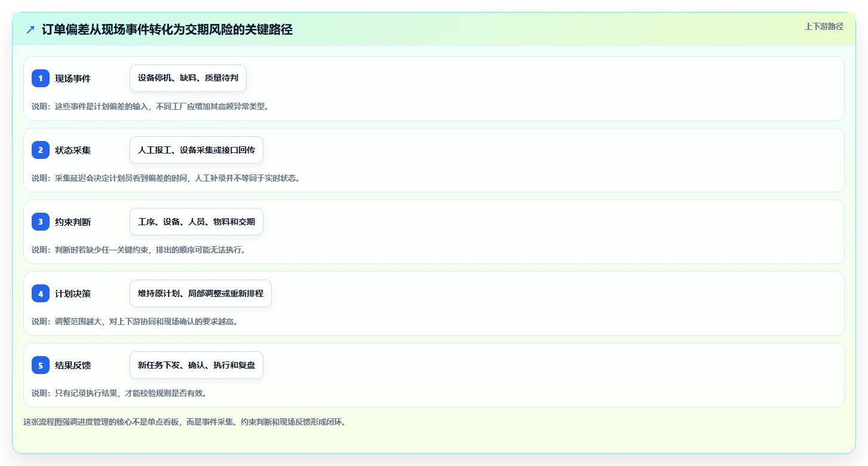Viewport: 868px width, 466px height.
Task: Click the note about 高频异常类型
Action: coord(151,106)
